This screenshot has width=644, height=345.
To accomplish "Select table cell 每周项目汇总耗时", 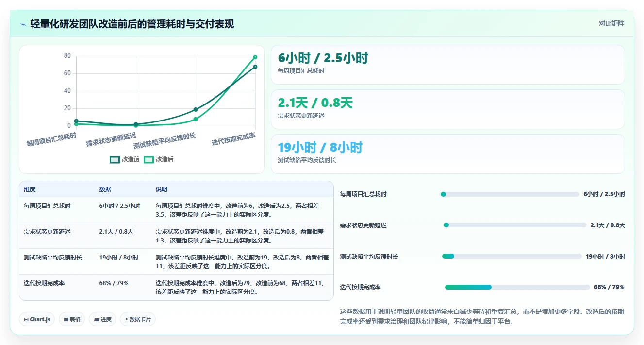I will (47, 206).
